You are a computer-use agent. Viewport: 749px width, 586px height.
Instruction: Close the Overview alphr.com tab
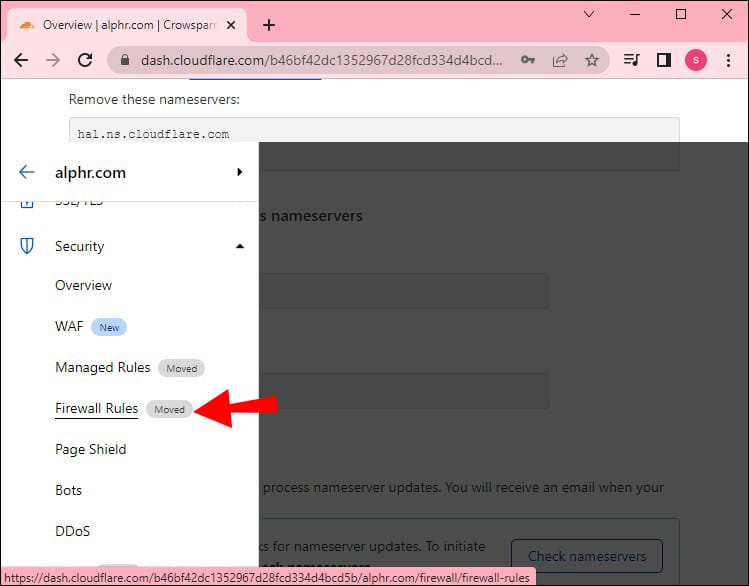pos(231,25)
